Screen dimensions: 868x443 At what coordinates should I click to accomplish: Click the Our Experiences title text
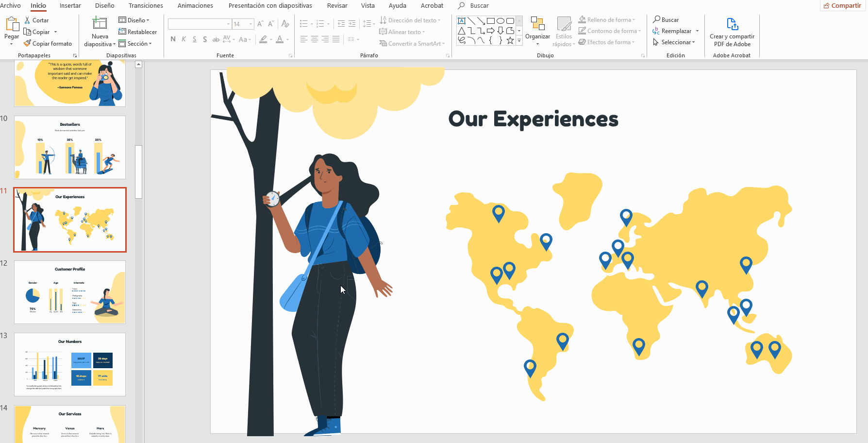[x=533, y=119]
